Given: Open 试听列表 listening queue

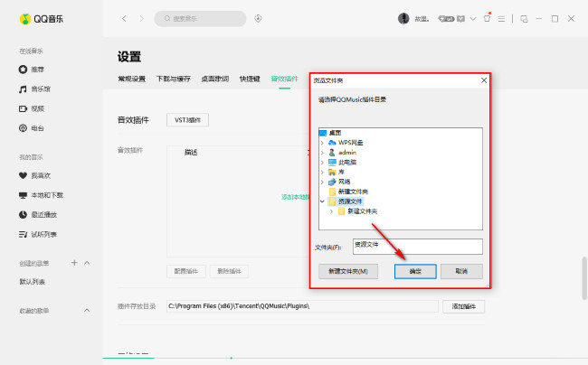Looking at the screenshot, I should (x=42, y=234).
